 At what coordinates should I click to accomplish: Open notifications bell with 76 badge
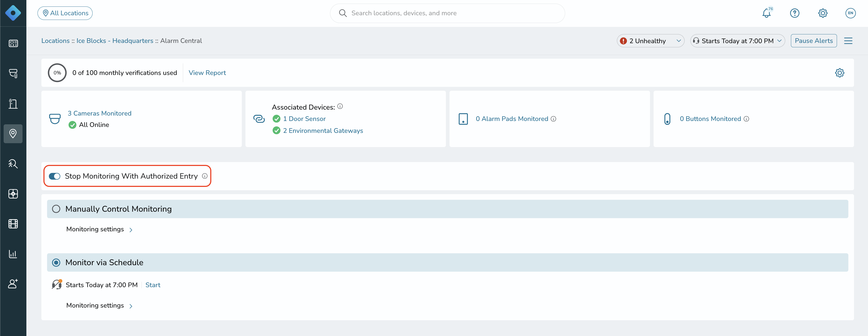[767, 13]
